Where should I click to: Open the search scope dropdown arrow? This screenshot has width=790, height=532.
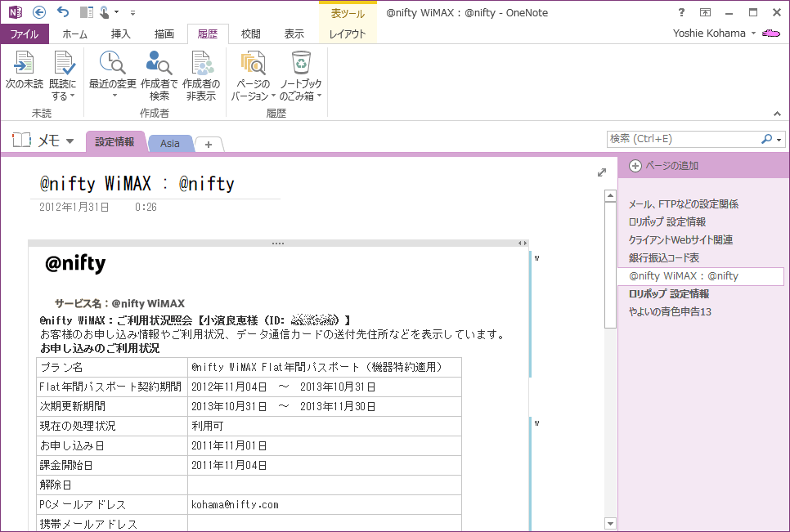point(779,139)
